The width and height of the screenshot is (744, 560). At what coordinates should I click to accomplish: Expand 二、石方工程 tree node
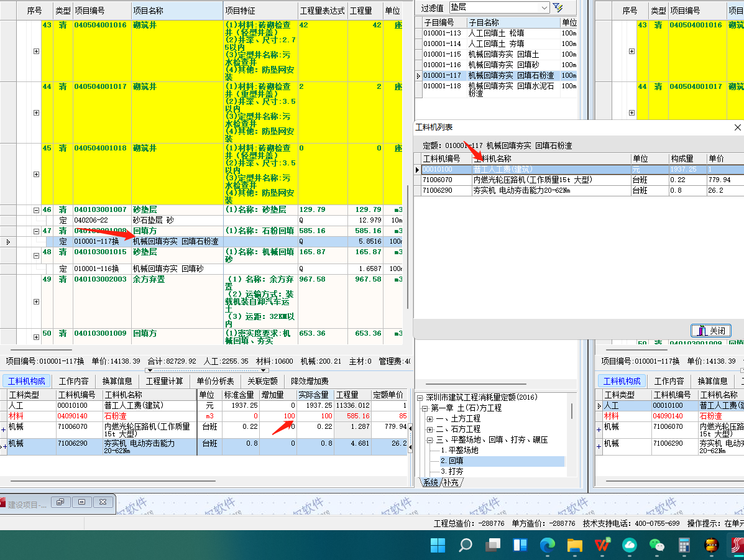[x=430, y=429]
